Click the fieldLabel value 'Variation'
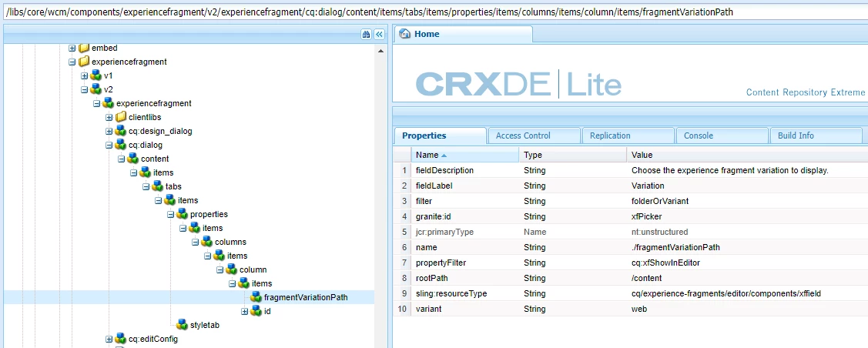 [x=648, y=186]
